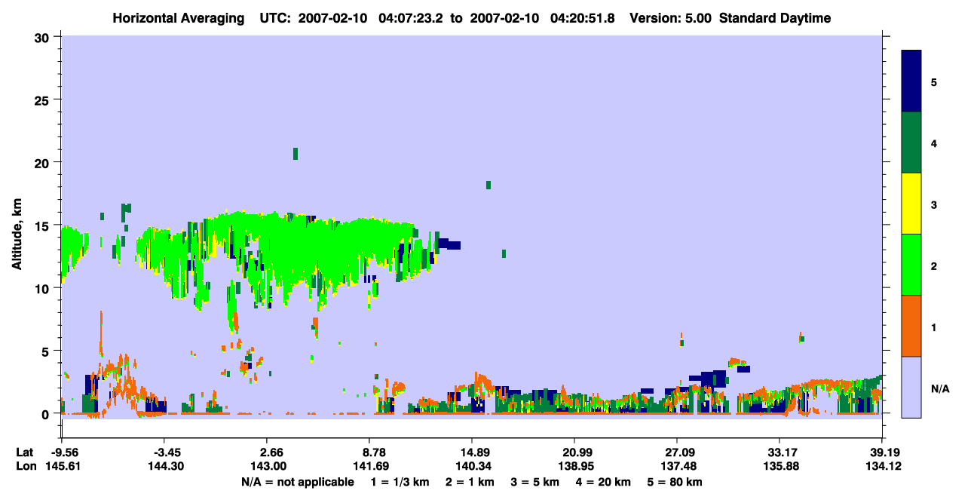Click the colorbar label 5
980x503 pixels.
(x=934, y=81)
